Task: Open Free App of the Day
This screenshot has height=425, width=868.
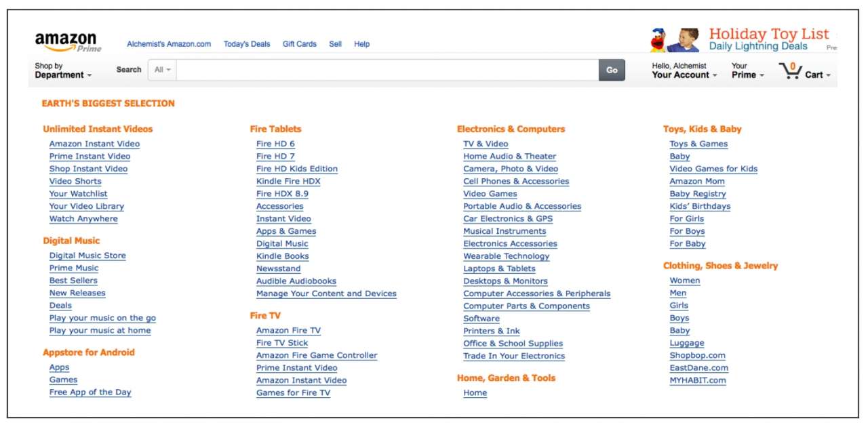Action: tap(90, 392)
